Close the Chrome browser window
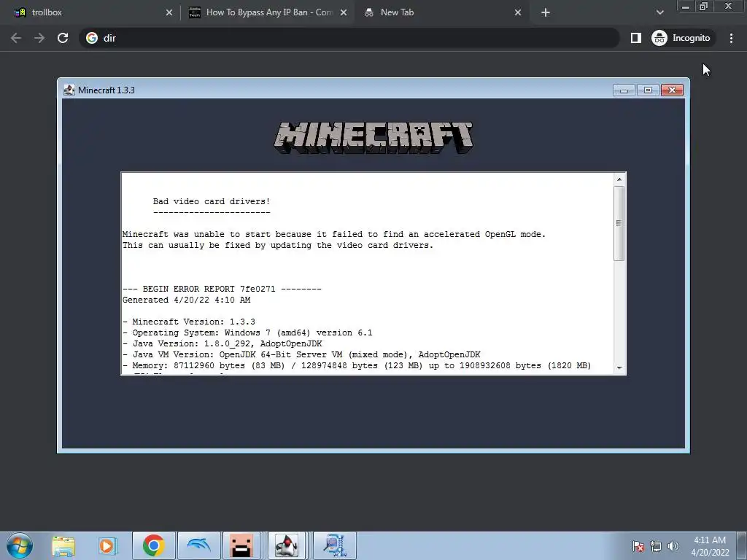Viewport: 747px width, 560px height. 729,6
